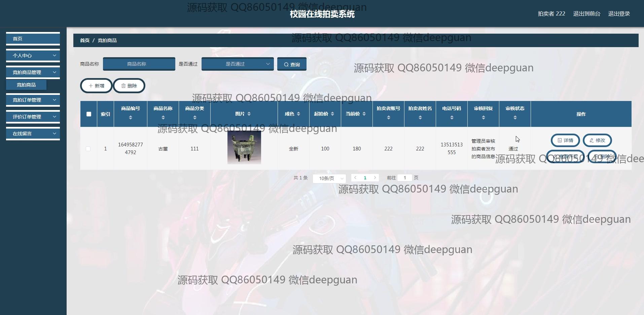Click the 商品名称 search input field
644x315 pixels.
pyautogui.click(x=139, y=64)
